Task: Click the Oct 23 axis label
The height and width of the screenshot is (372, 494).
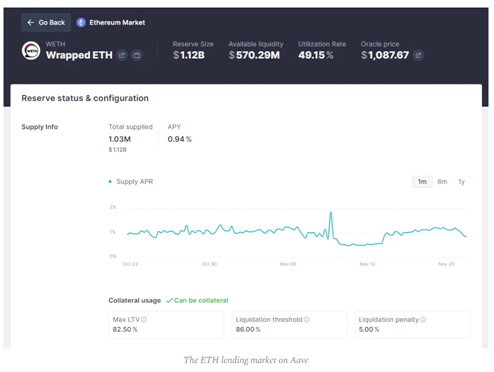Action: pos(130,264)
